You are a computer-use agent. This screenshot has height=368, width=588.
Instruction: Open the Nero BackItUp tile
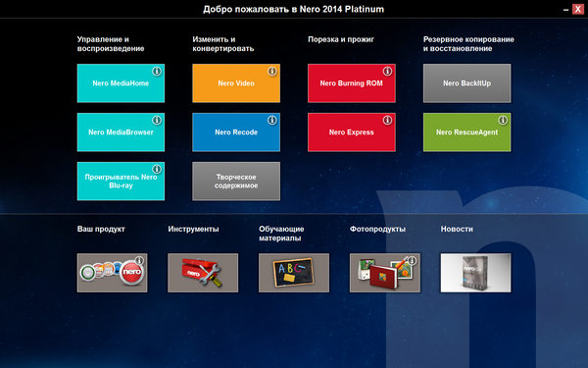[466, 83]
